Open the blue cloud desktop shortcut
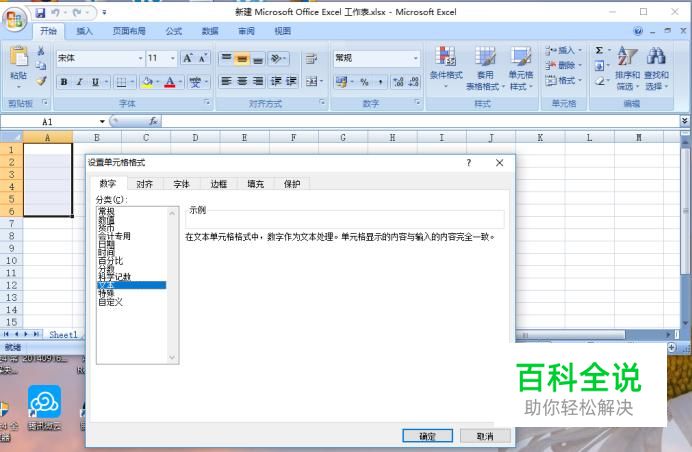 (x=44, y=407)
